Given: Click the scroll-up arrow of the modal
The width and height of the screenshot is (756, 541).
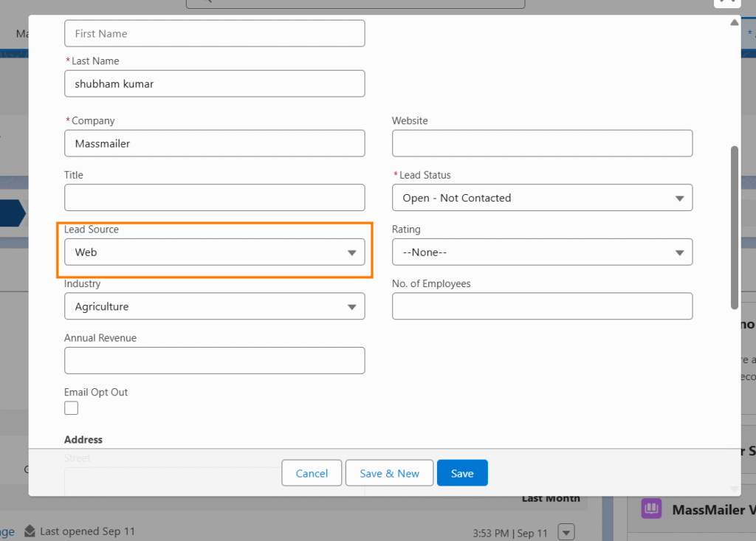Looking at the screenshot, I should (734, 23).
